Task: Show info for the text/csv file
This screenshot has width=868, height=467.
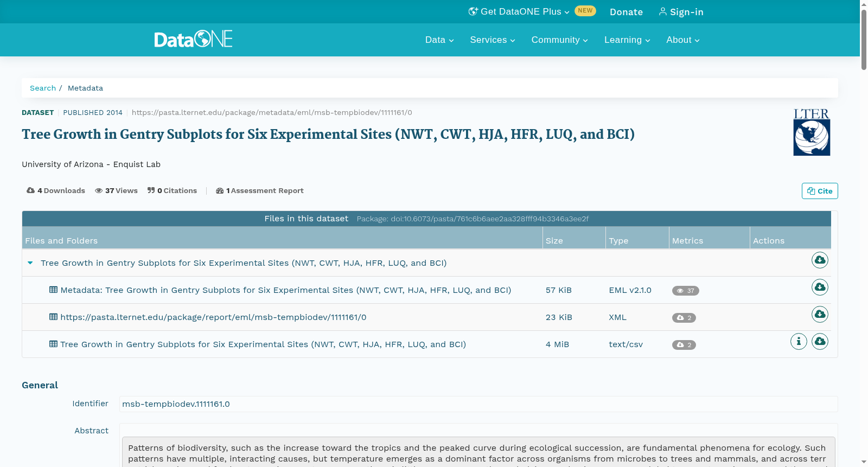Action: point(799,342)
